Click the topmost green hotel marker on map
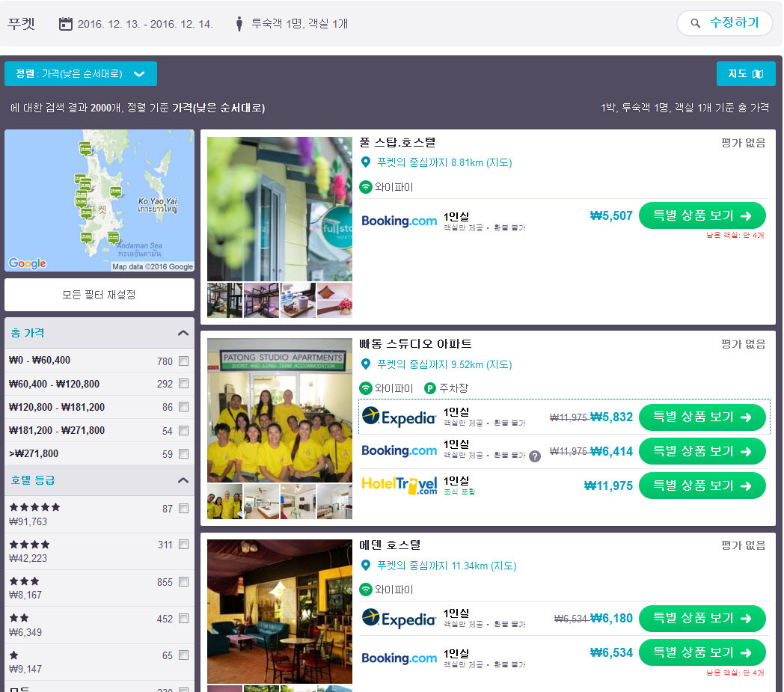Screen dimensions: 784x692 tap(85, 148)
